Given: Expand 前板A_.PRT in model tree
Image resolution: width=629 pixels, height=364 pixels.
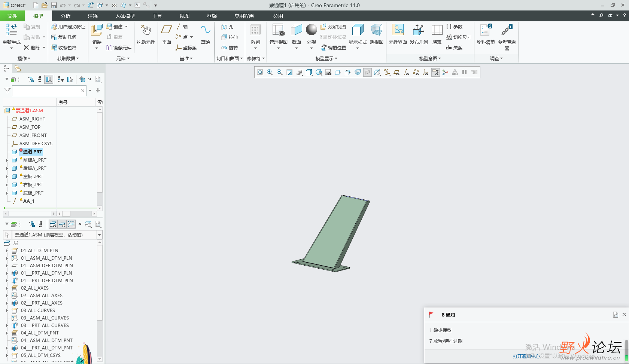Looking at the screenshot, I should tap(7, 160).
